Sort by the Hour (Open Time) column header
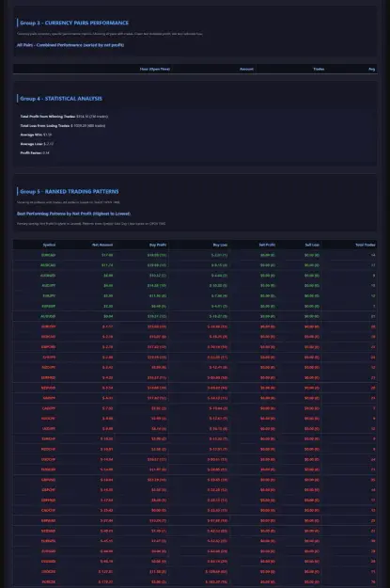 [155, 69]
